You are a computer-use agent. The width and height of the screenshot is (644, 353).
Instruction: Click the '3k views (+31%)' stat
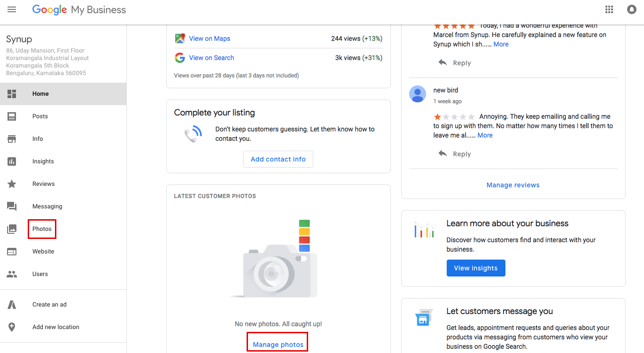[358, 58]
